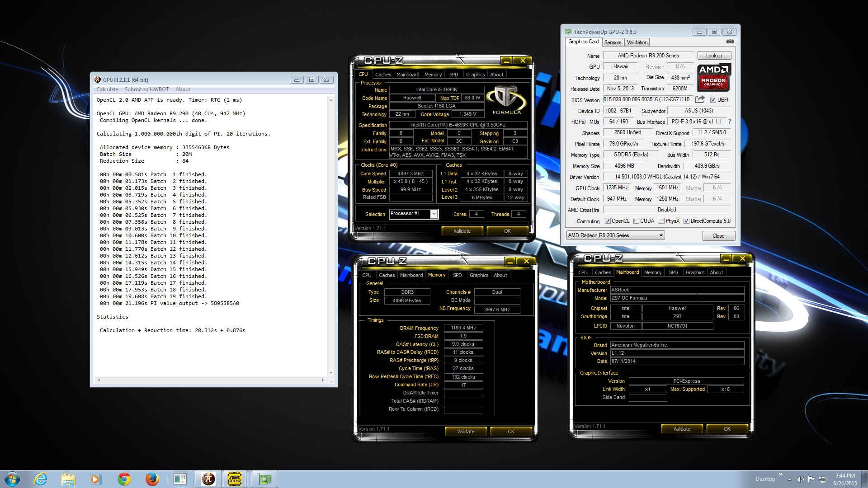Click the volume speaker tray icon
The image size is (868, 488).
[800, 479]
